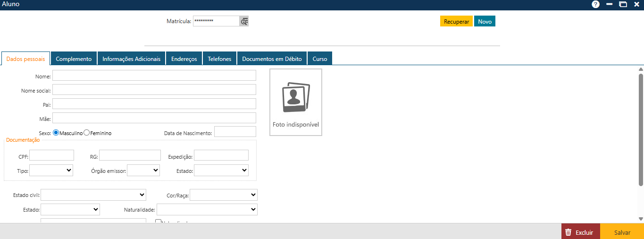Click the Salvar button
644x239 pixels.
(622, 232)
